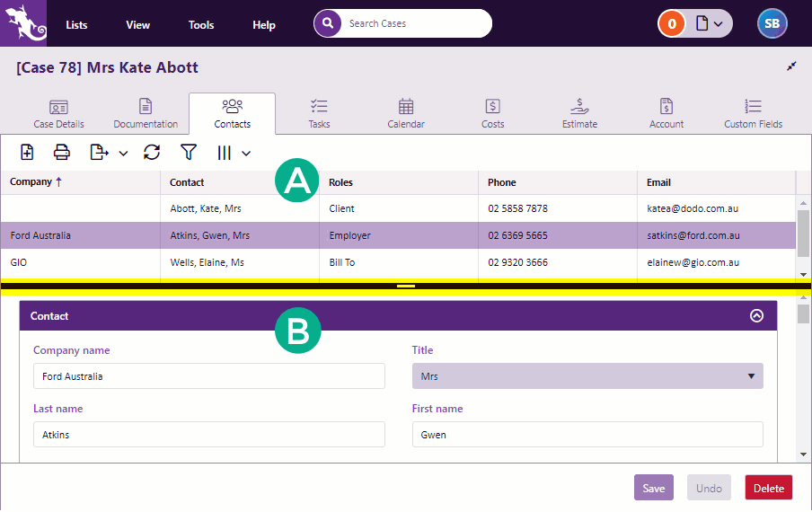The image size is (812, 512).
Task: Click the filter funnel icon
Action: [189, 153]
